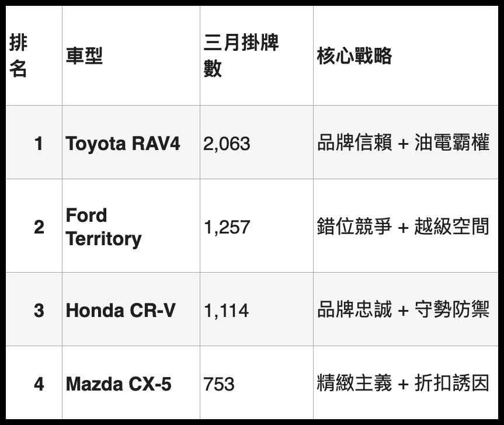This screenshot has height=425, width=504.
Task: Click the 2,063 registrations cell
Action: coord(227,143)
